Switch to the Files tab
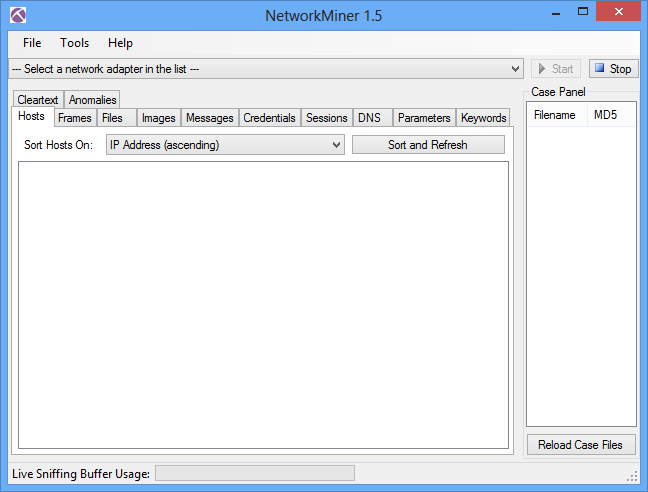Screen dimensions: 648x492 click(x=112, y=118)
